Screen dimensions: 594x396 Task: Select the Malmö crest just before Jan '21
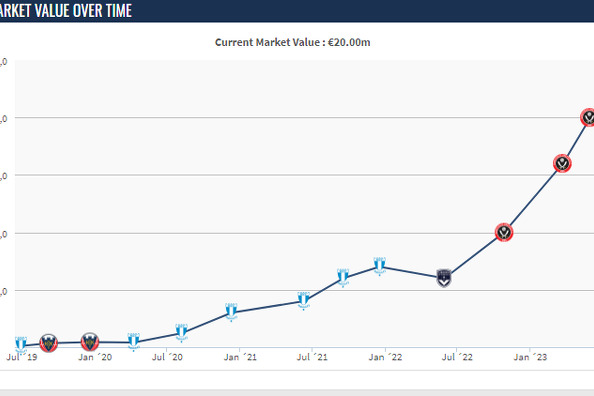[x=231, y=312]
